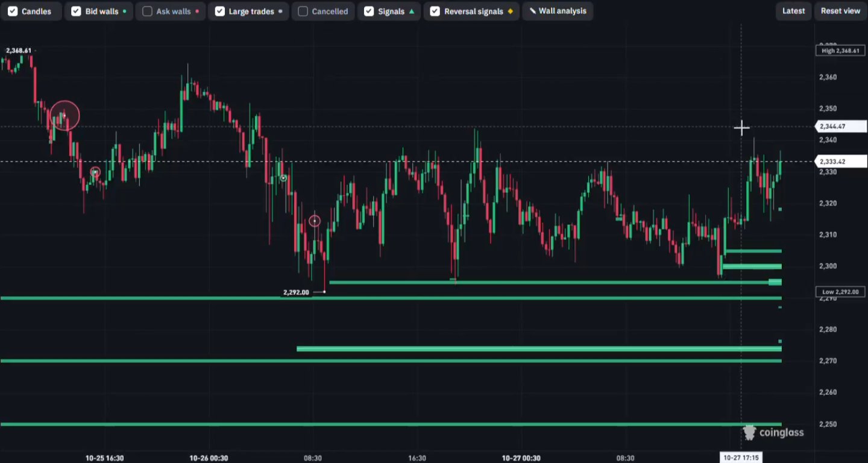
Task: Click the High 2,368.61 price label
Action: coord(840,51)
